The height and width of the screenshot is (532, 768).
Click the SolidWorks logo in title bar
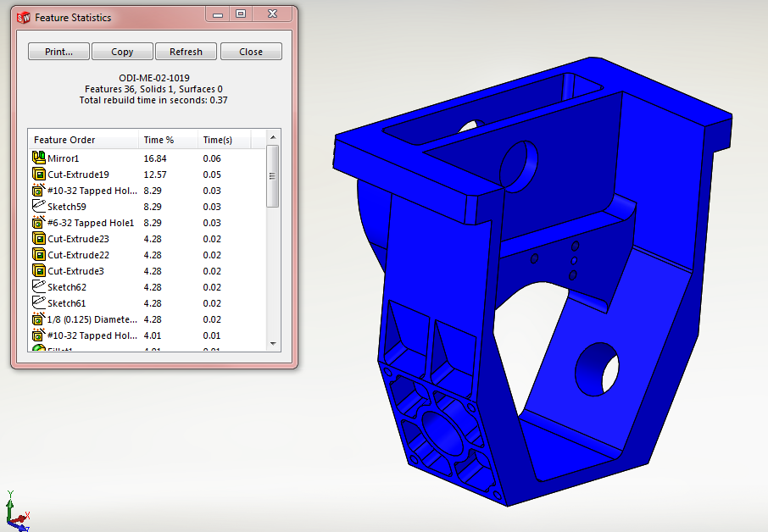tap(24, 18)
